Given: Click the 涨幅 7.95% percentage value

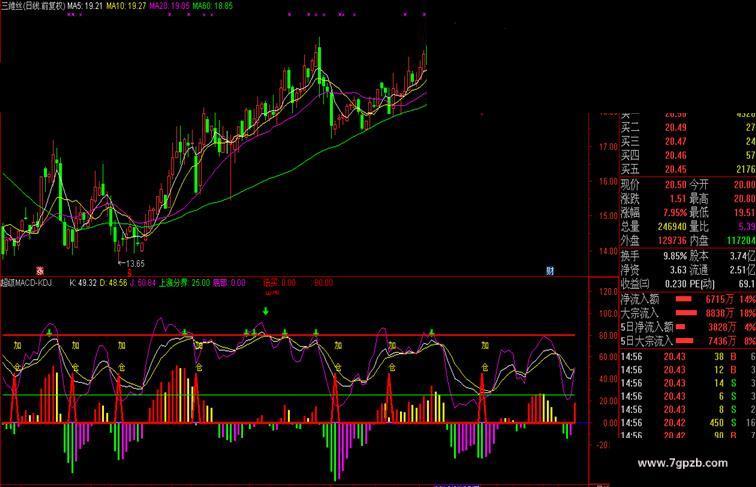Looking at the screenshot, I should click(x=675, y=213).
